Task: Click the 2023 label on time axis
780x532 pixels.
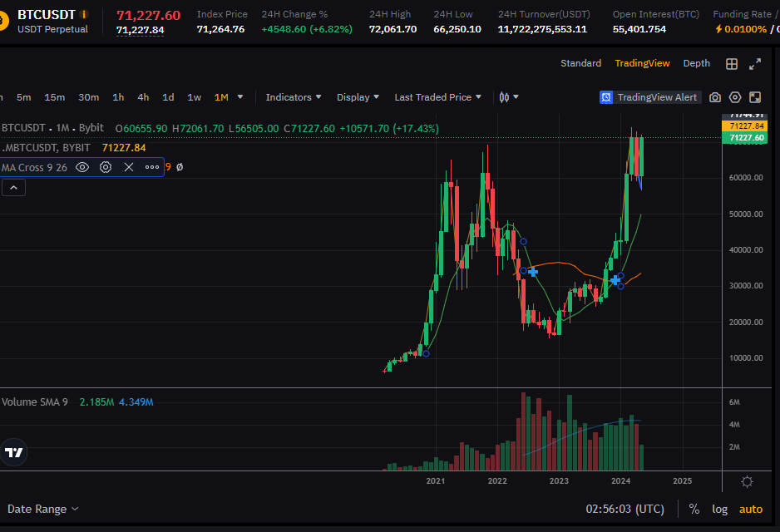Action: click(x=559, y=480)
